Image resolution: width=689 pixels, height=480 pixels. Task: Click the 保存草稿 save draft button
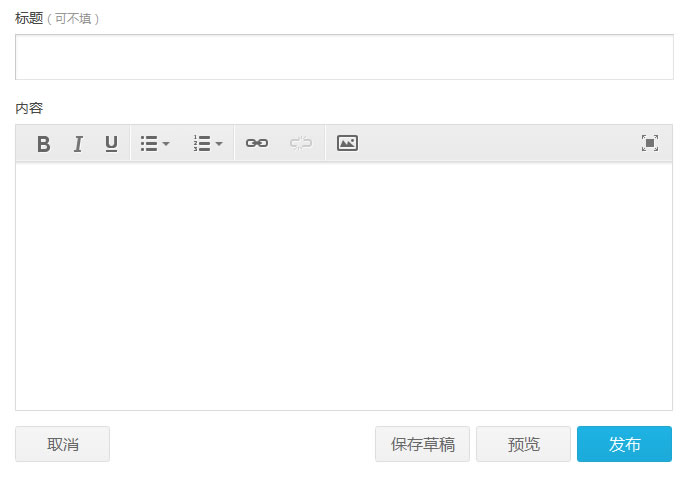pyautogui.click(x=423, y=444)
